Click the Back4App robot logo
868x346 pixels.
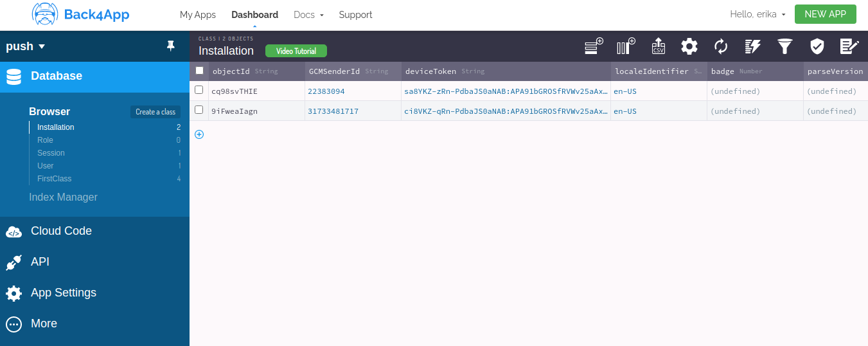pyautogui.click(x=44, y=14)
